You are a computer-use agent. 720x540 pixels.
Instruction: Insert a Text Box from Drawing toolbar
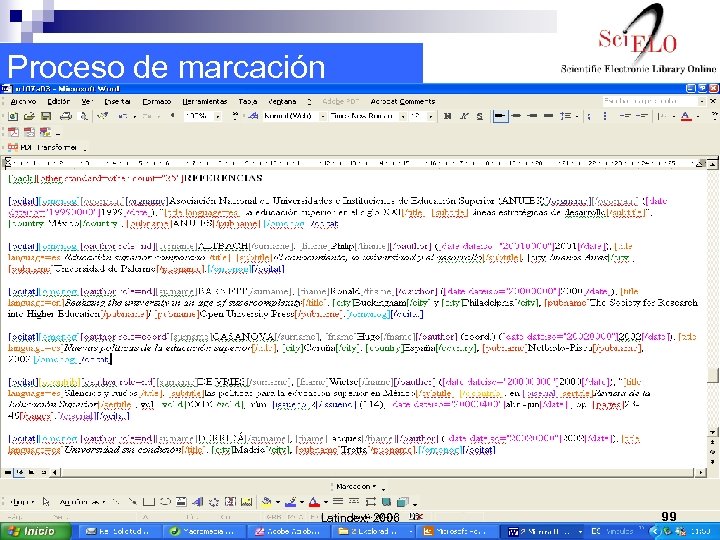pos(181,502)
